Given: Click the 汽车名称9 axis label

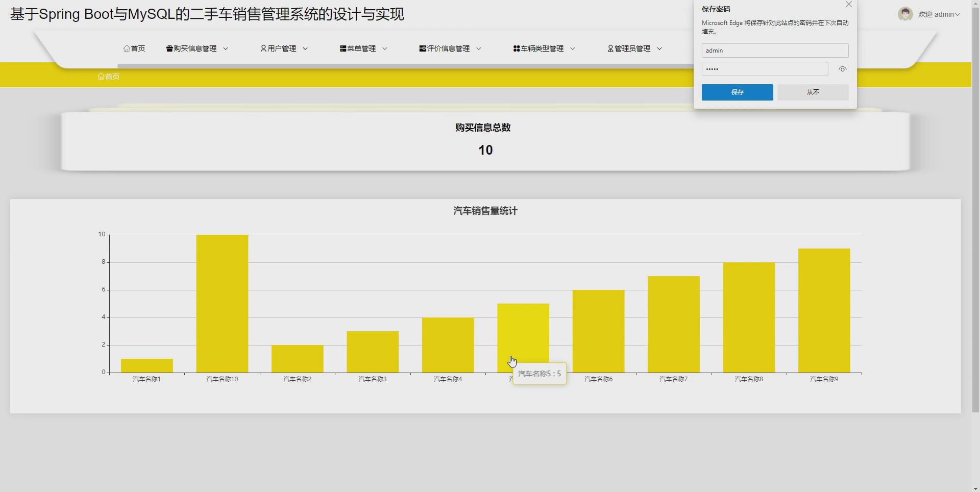Looking at the screenshot, I should tap(824, 379).
